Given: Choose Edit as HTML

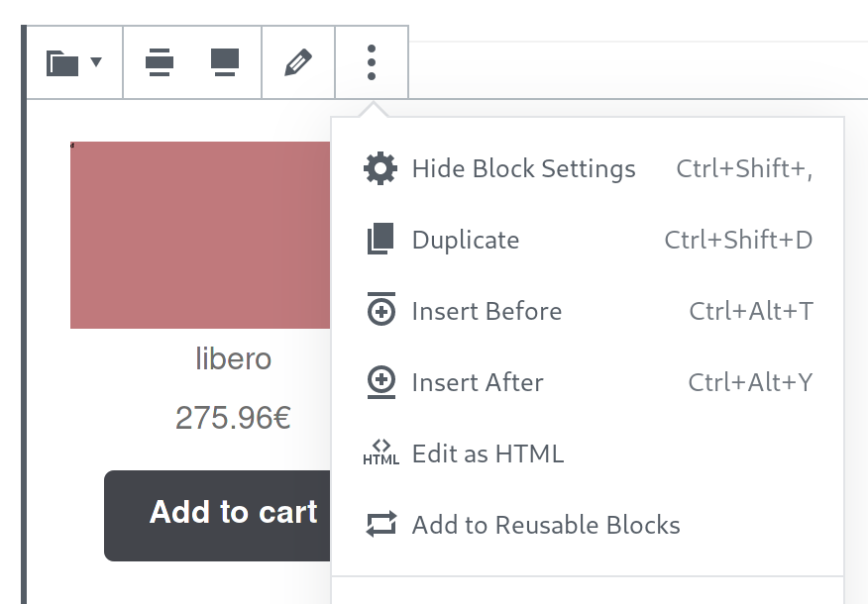Looking at the screenshot, I should 588,453.
